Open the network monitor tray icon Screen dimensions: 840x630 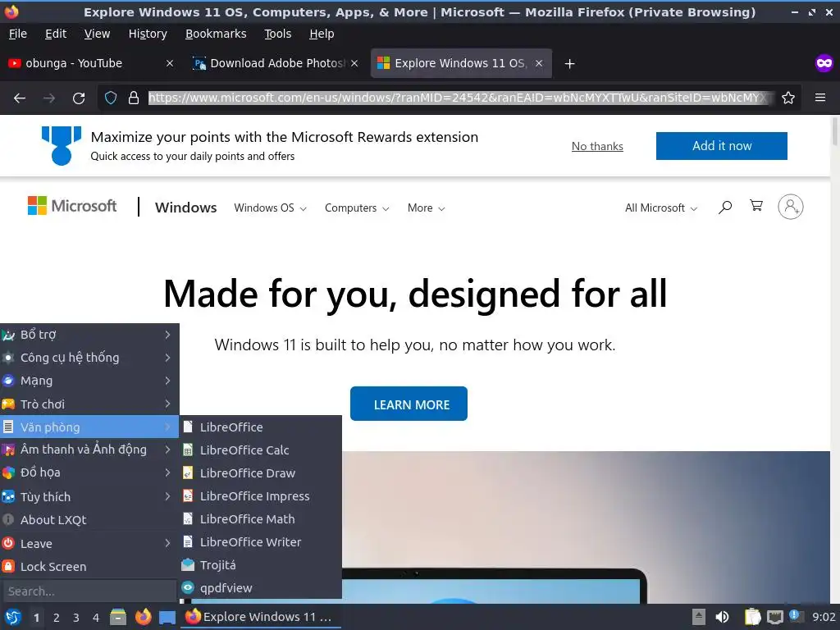point(774,617)
